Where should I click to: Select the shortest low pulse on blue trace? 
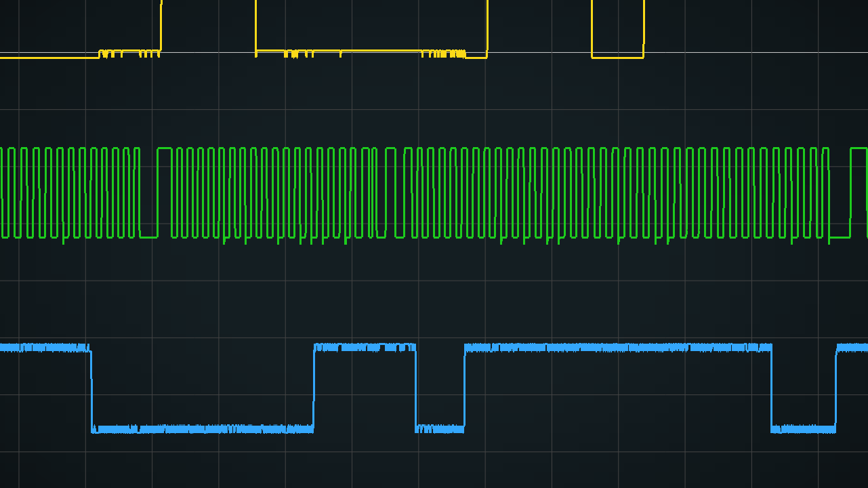tap(440, 428)
